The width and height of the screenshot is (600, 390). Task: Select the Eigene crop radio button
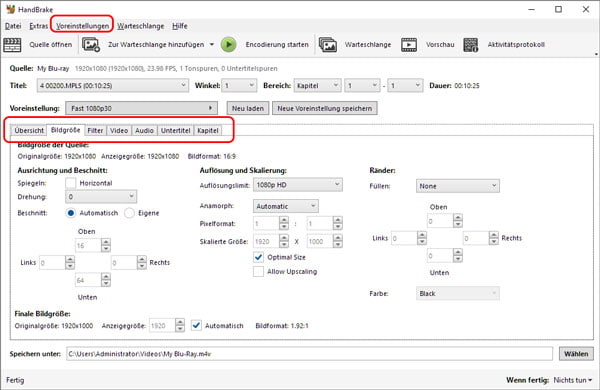(129, 213)
